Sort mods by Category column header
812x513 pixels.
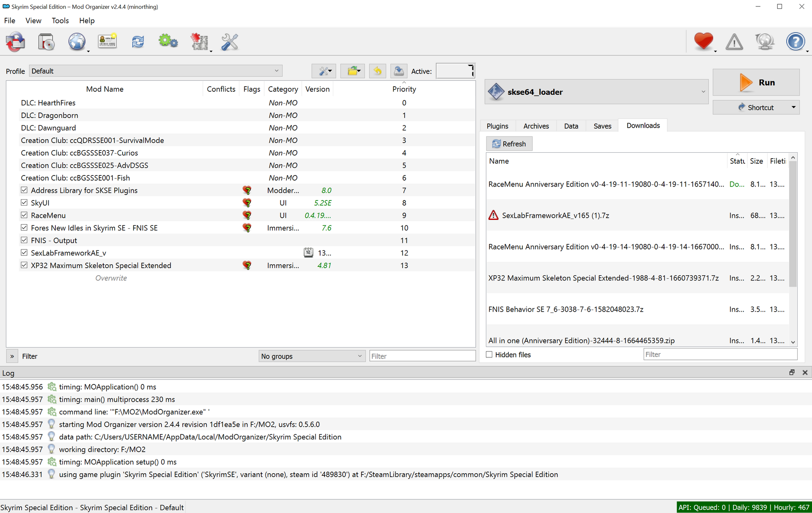point(283,89)
